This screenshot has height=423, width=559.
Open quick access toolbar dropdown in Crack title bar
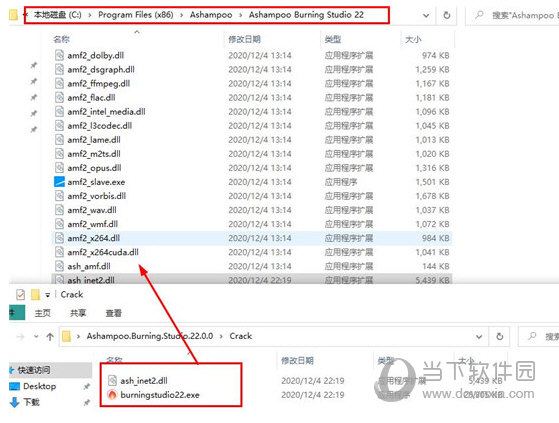coord(47,295)
